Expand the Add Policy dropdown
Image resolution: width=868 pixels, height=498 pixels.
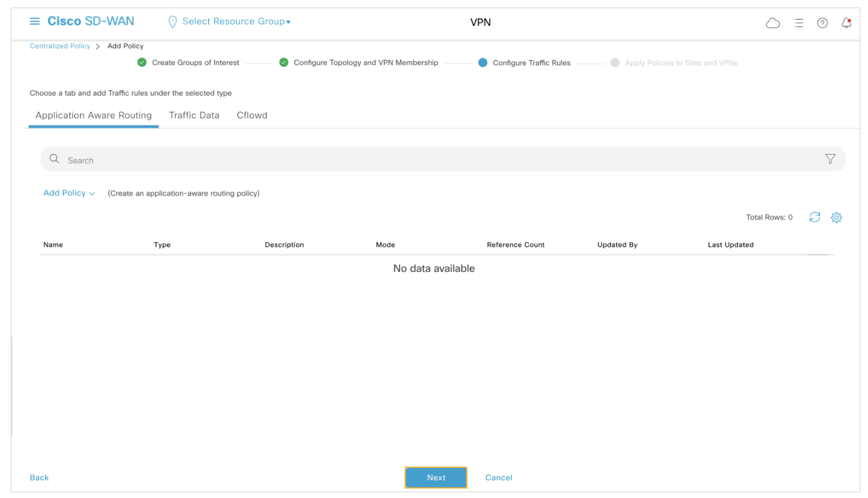[x=69, y=193]
